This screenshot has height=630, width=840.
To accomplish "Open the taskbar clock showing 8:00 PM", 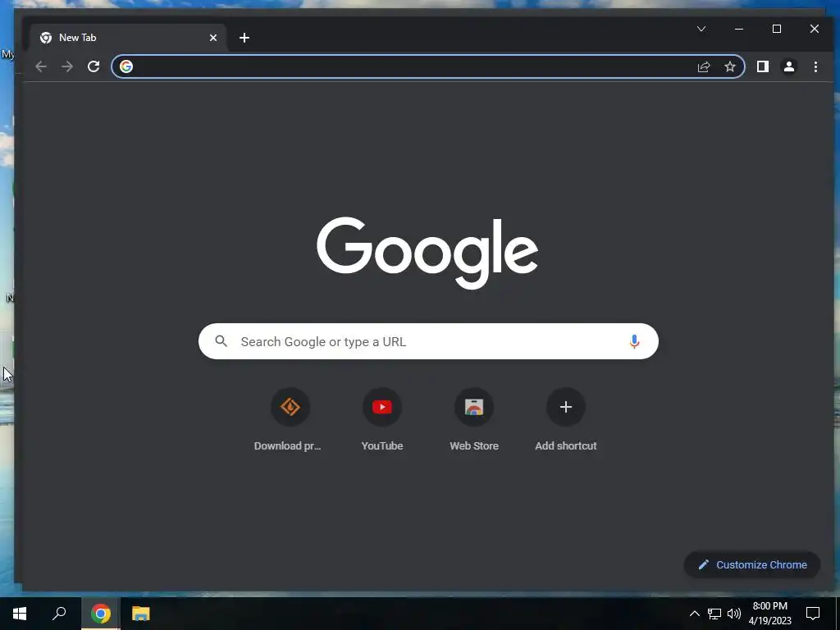I will tap(769, 614).
